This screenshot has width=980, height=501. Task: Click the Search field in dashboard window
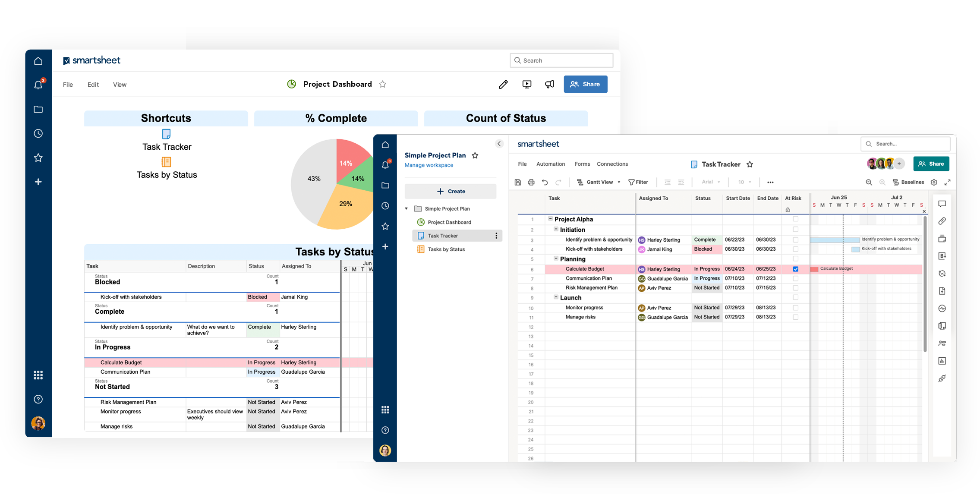561,60
